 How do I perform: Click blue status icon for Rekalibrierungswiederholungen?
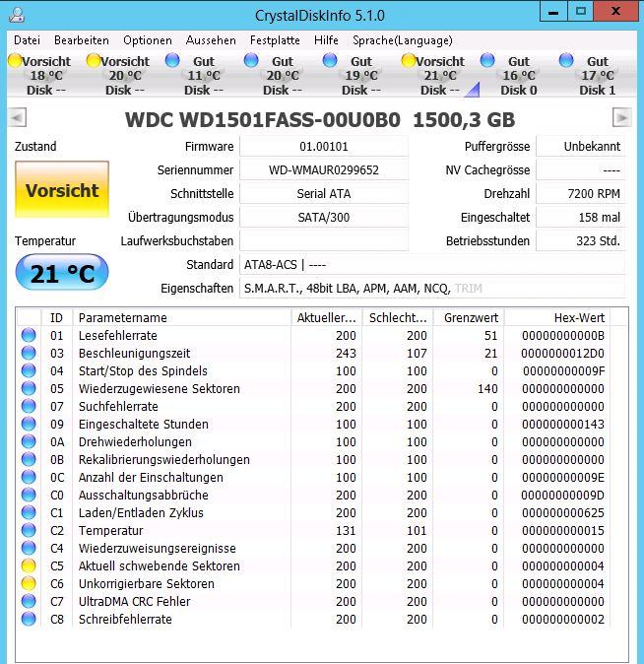click(29, 459)
